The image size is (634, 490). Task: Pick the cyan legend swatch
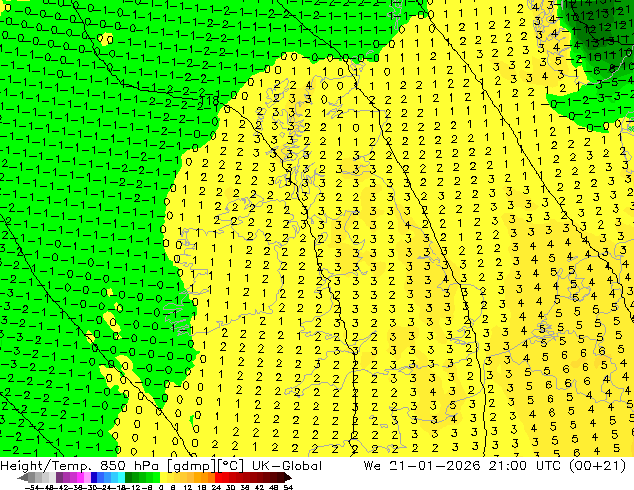[x=121, y=478]
